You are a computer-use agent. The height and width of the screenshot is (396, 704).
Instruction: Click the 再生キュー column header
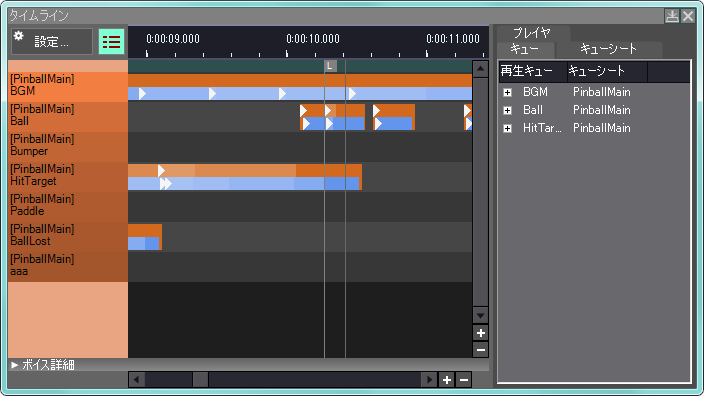[x=533, y=71]
